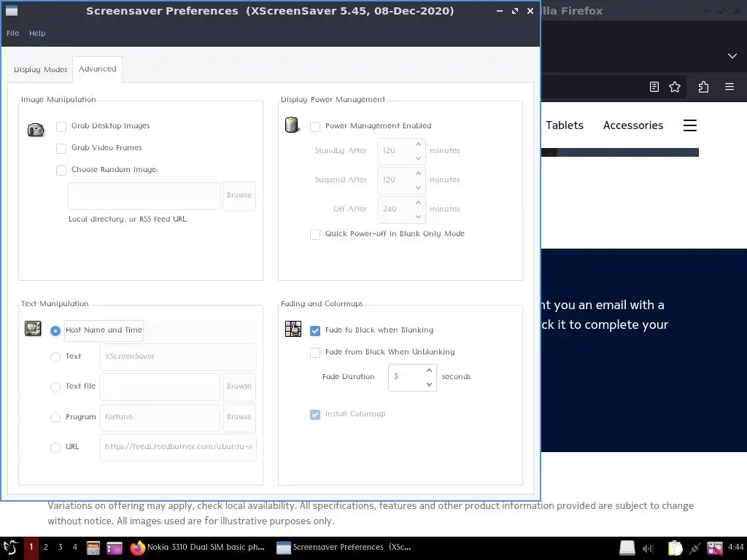Open the start menu bird icon in taskbar
This screenshot has width=747, height=560.
[x=11, y=548]
